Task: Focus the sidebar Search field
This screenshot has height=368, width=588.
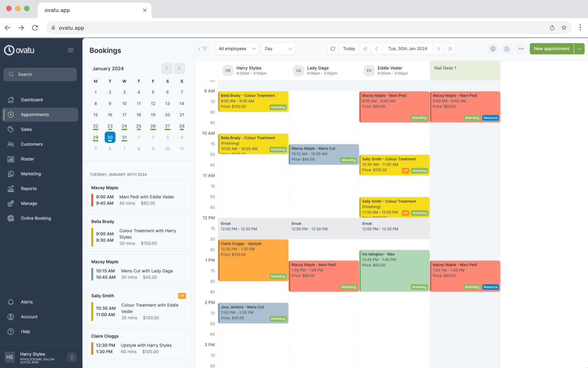Action: (40, 74)
